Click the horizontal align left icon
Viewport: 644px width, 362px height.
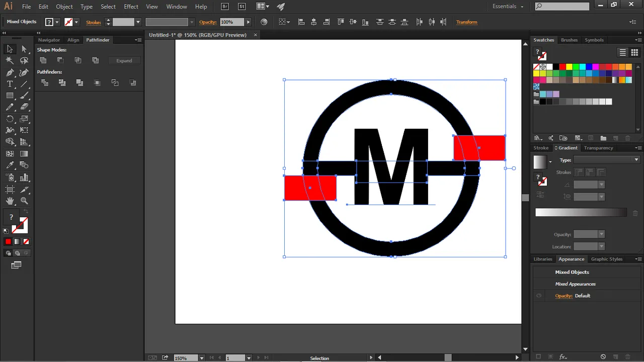tap(302, 22)
